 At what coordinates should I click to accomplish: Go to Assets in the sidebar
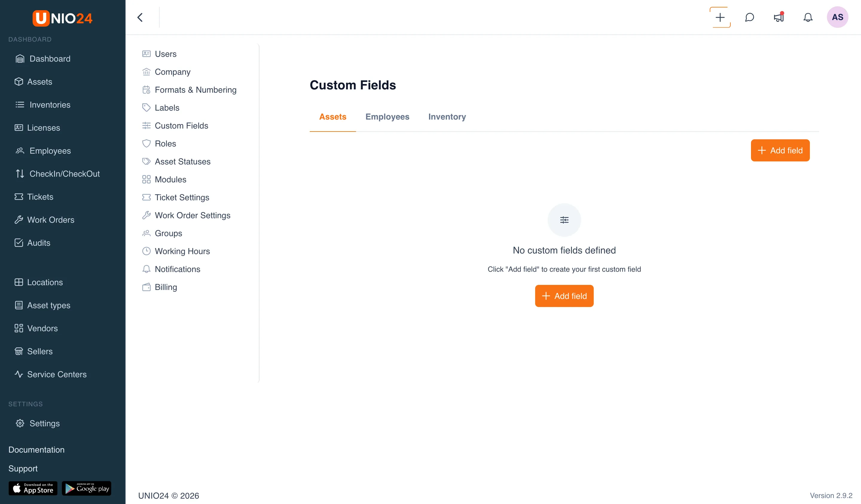(33, 82)
